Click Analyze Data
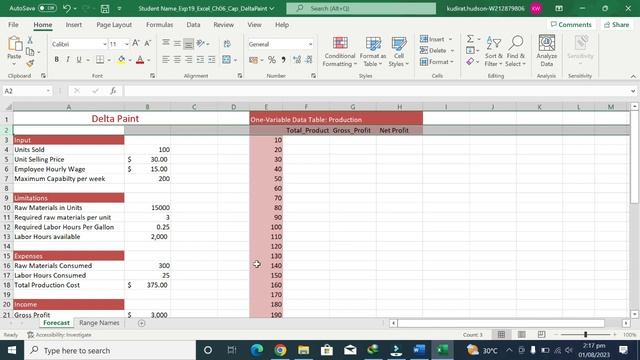640x360 pixels. coord(547,52)
